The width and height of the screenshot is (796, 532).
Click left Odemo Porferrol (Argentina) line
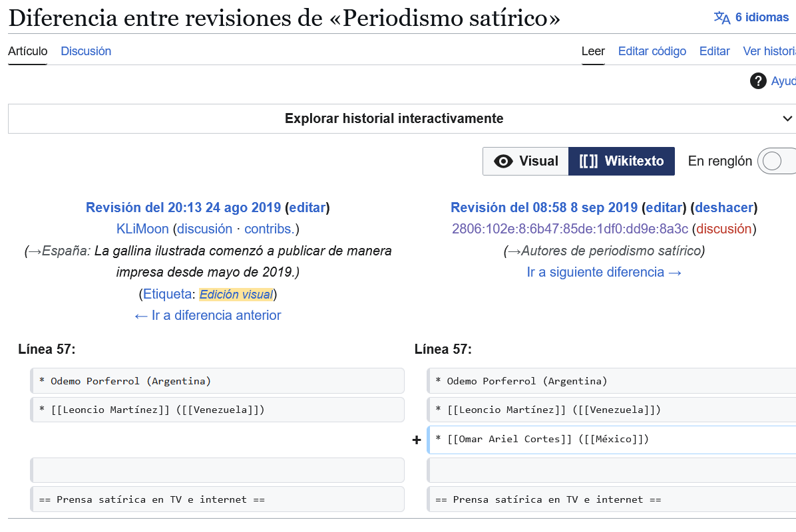point(217,381)
